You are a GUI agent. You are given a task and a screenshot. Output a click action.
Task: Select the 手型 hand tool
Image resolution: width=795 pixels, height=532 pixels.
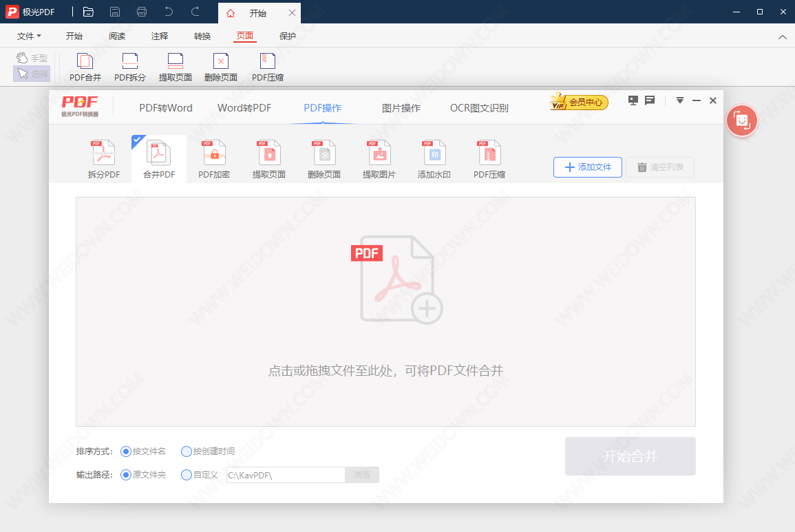click(x=32, y=58)
